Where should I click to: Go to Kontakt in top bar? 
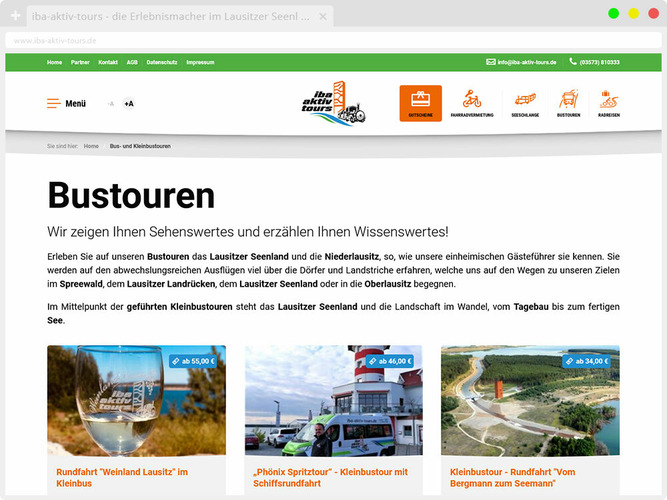coord(108,62)
